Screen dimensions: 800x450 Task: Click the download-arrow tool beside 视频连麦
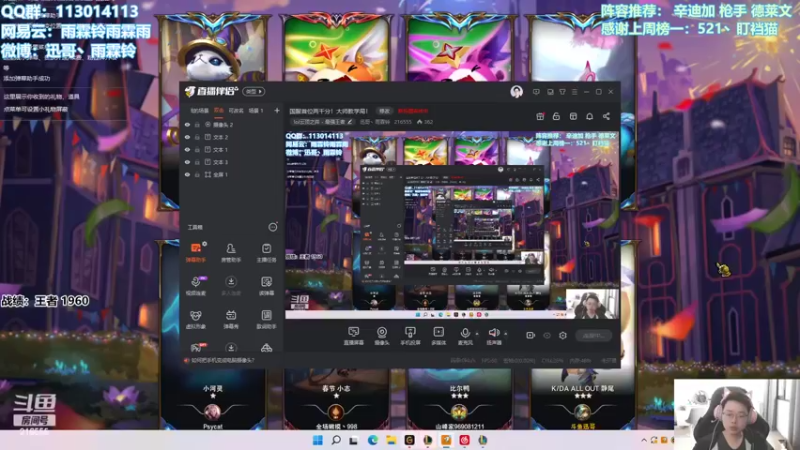tap(231, 286)
